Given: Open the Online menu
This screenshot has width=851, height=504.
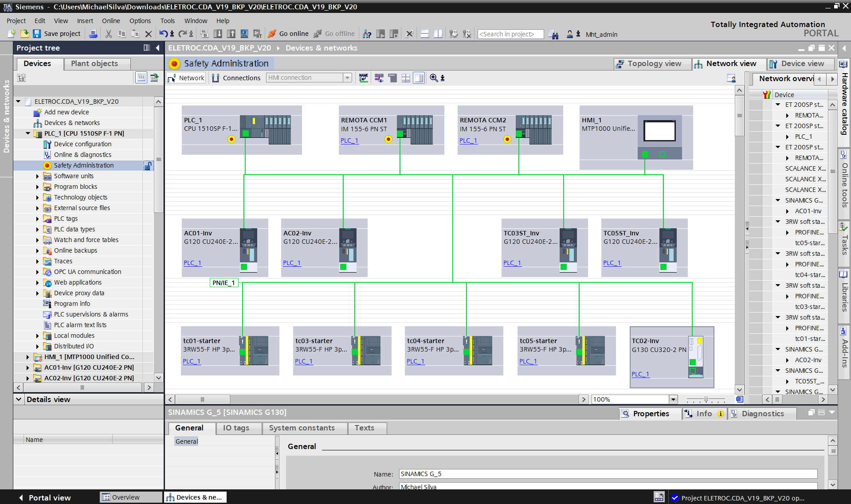Looking at the screenshot, I should click(111, 21).
